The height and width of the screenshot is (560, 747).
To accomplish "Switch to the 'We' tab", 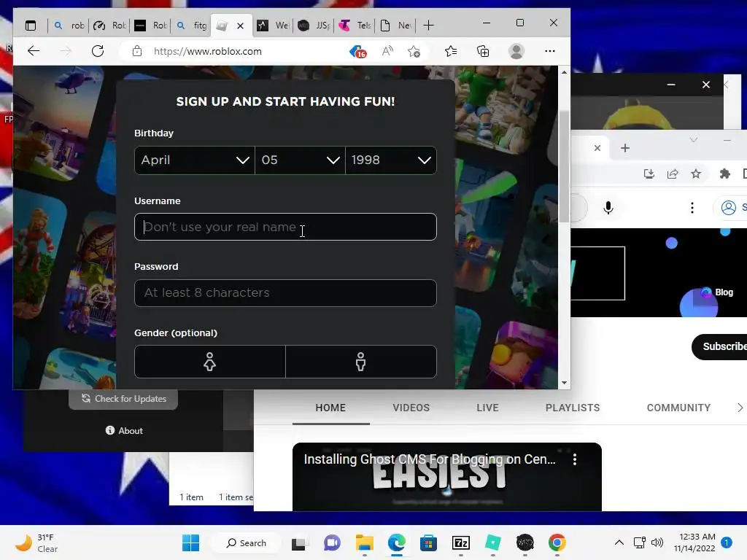I will coord(273,26).
